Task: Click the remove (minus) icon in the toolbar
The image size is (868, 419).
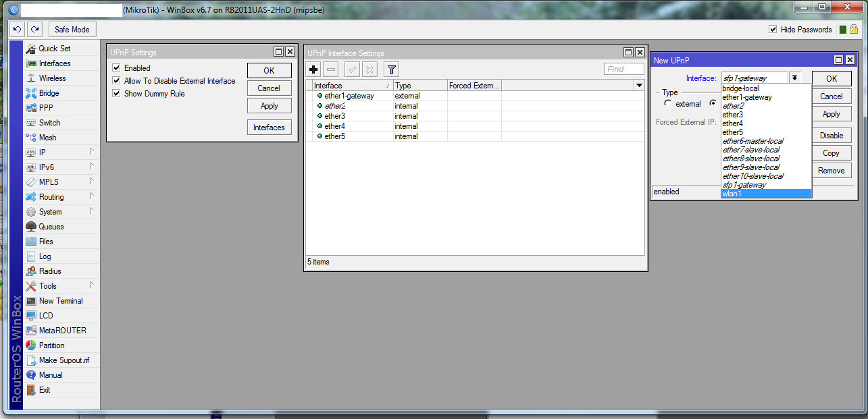Action: [x=331, y=69]
